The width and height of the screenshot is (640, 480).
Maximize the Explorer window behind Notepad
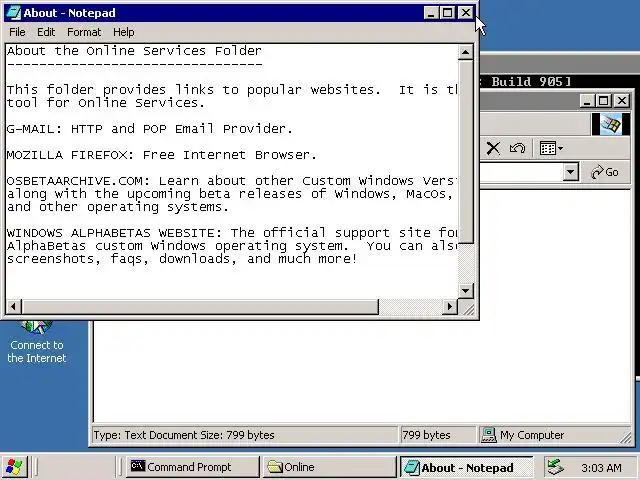(604, 100)
